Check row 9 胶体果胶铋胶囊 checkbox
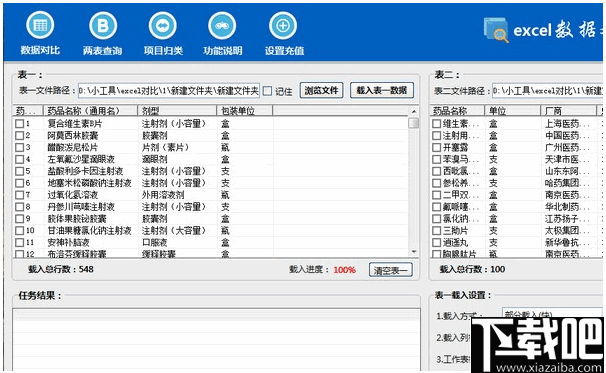 (19, 219)
